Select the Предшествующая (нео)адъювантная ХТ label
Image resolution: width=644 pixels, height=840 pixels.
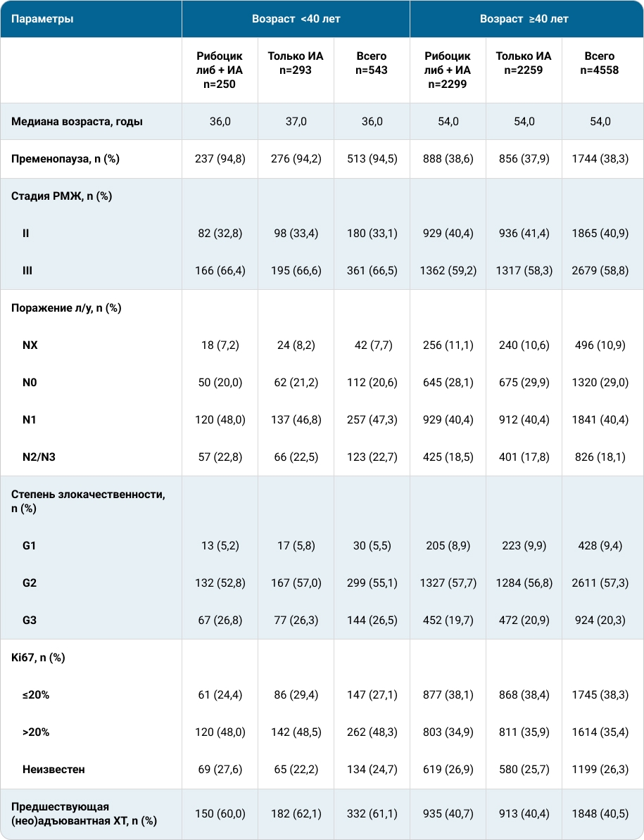(x=84, y=814)
